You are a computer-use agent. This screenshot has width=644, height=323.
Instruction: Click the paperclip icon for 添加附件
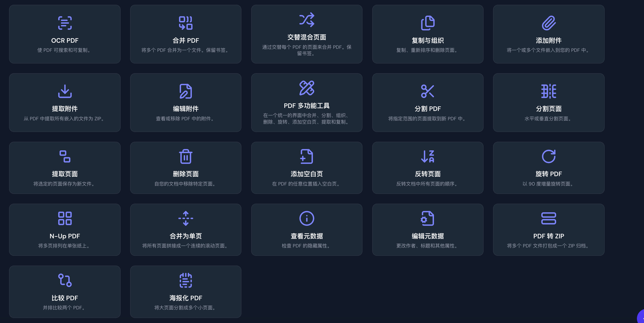click(548, 23)
